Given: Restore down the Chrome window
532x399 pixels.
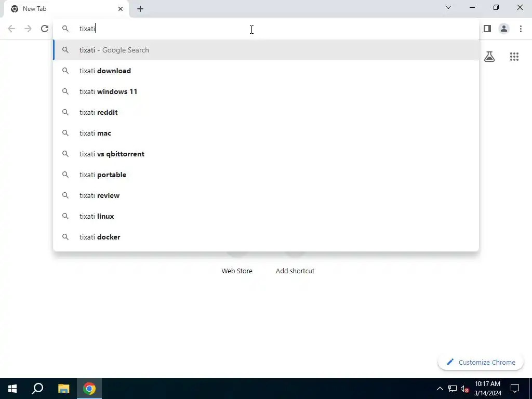Looking at the screenshot, I should click(496, 7).
